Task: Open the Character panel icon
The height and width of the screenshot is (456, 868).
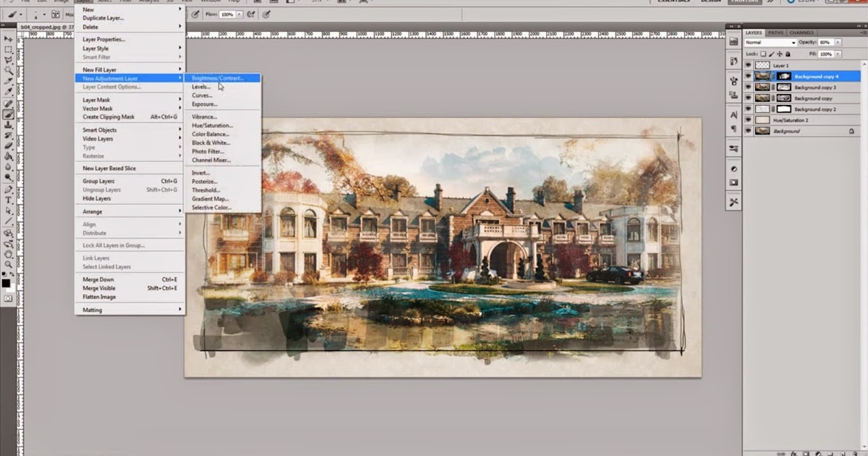Action: 733,114
